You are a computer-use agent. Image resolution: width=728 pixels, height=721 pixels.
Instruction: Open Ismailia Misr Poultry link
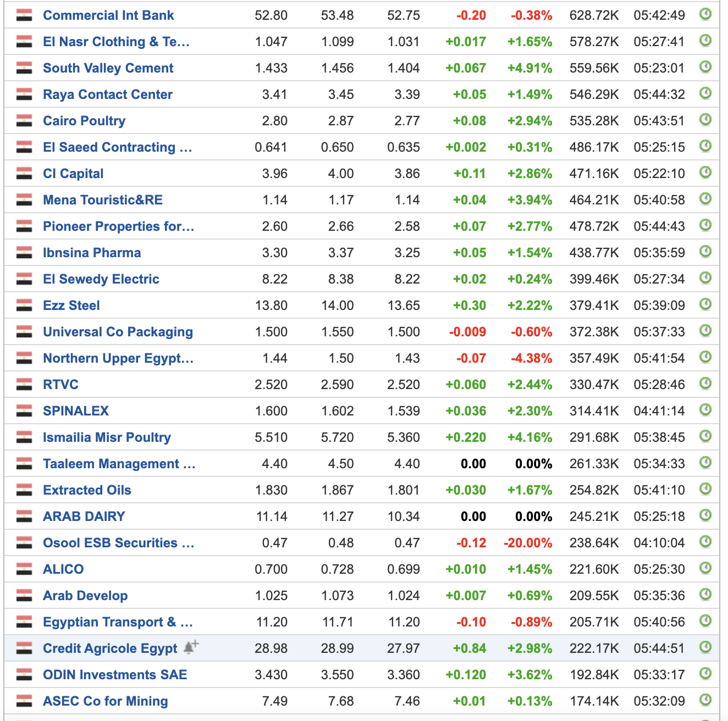tap(107, 437)
